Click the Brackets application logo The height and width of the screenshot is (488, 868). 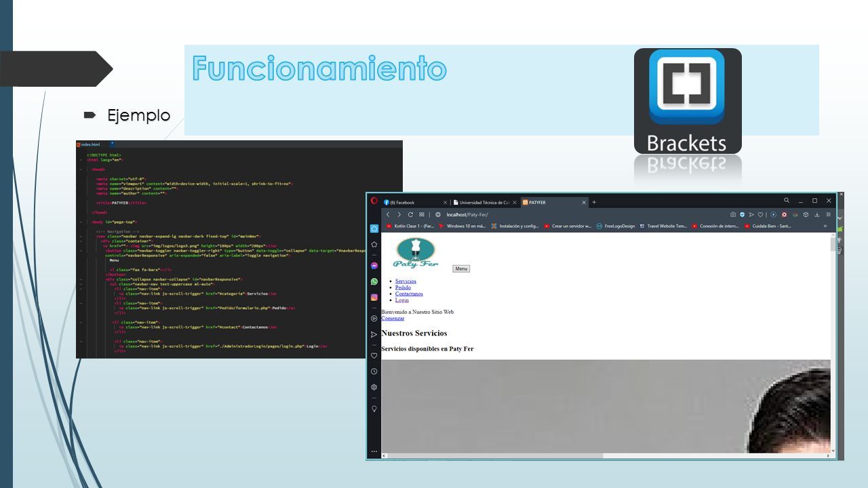tap(688, 100)
